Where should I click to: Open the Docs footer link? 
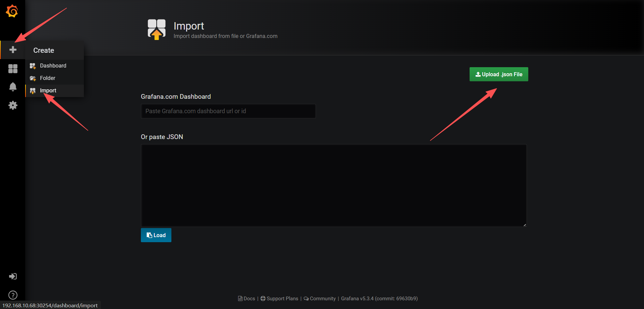click(247, 299)
